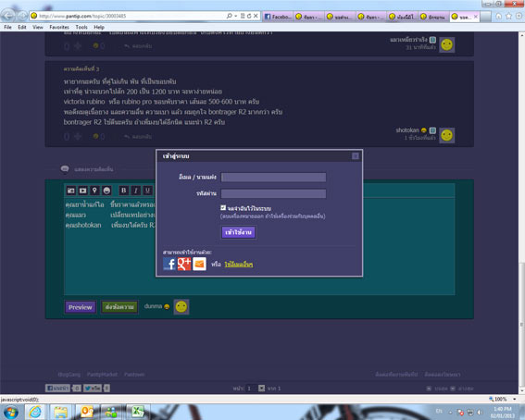Add a map location pin

[94, 191]
